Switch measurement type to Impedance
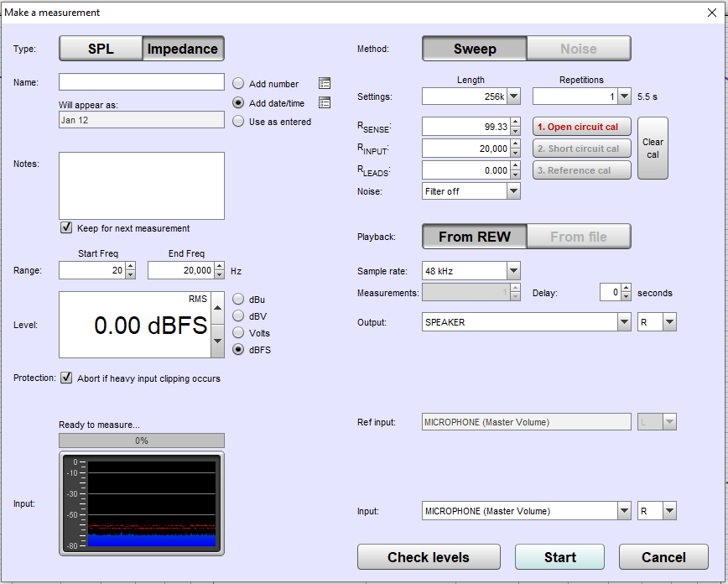This screenshot has height=584, width=728. 183,49
